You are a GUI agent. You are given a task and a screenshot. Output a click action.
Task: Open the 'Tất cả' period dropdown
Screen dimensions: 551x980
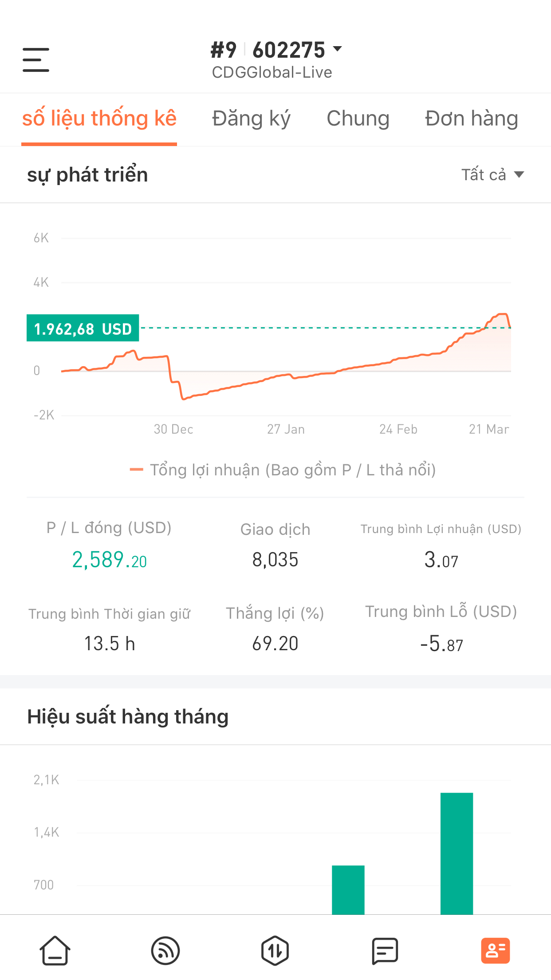(x=492, y=174)
